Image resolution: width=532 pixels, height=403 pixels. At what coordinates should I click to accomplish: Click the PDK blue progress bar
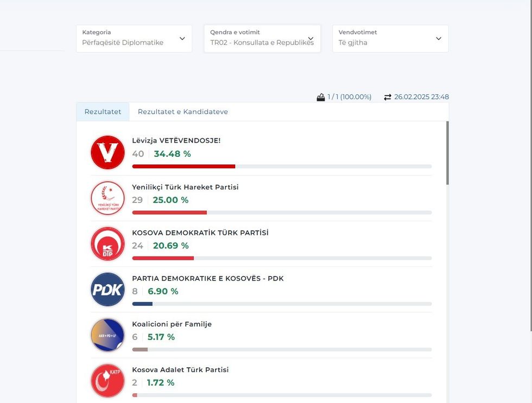pos(142,304)
